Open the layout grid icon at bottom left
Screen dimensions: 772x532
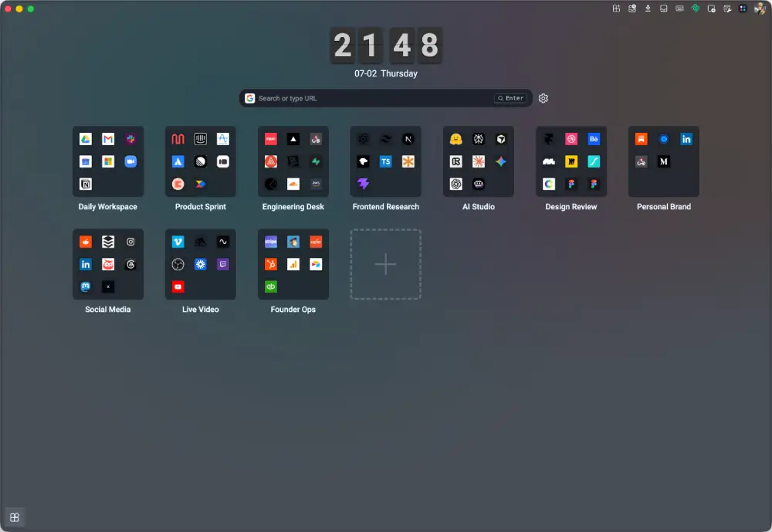[x=15, y=517]
